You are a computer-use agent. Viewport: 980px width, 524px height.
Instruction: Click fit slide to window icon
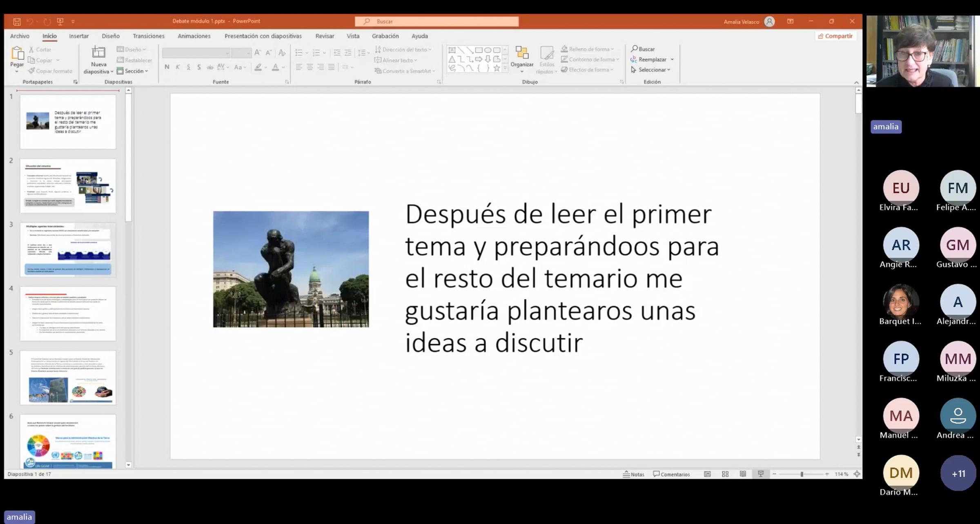[857, 474]
